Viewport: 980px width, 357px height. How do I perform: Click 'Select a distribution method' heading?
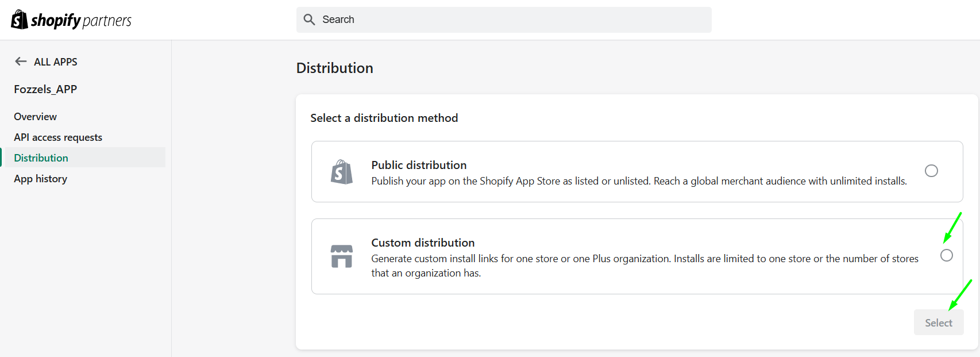tap(384, 118)
